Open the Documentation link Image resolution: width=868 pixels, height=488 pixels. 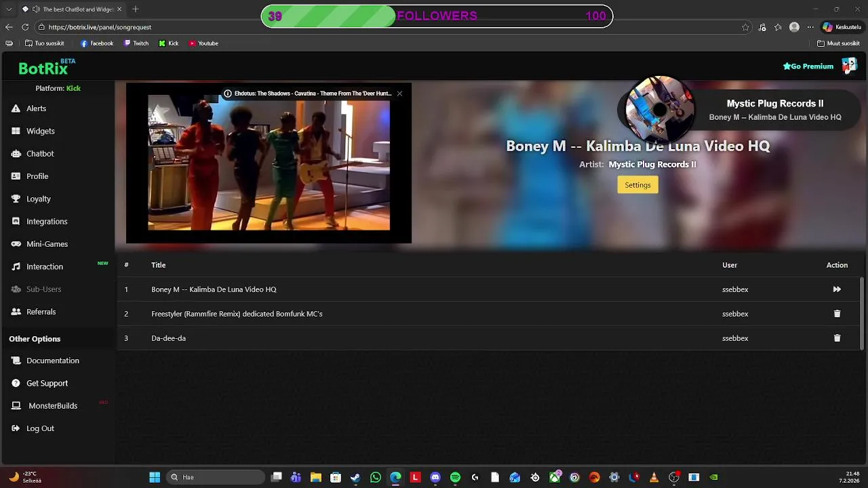45,361
